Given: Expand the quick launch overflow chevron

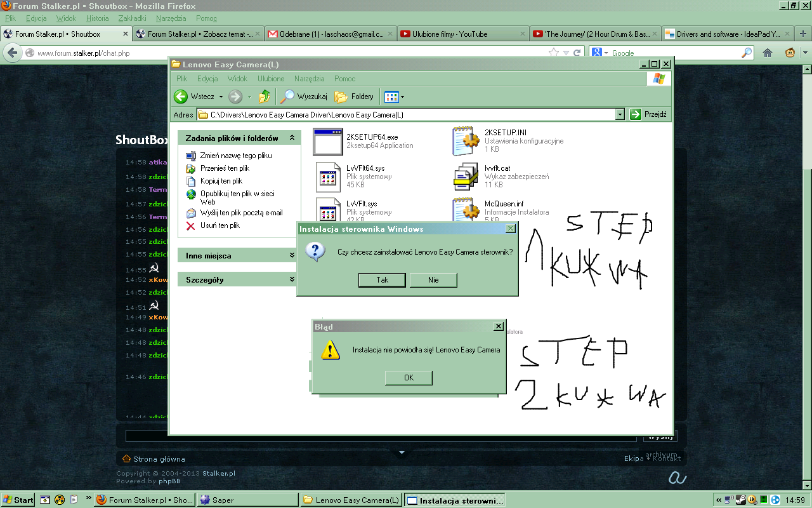Looking at the screenshot, I should (88, 498).
